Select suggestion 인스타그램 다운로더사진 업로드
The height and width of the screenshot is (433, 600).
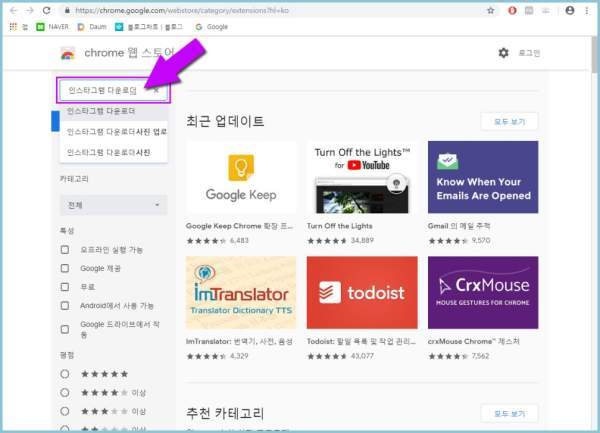(x=114, y=132)
